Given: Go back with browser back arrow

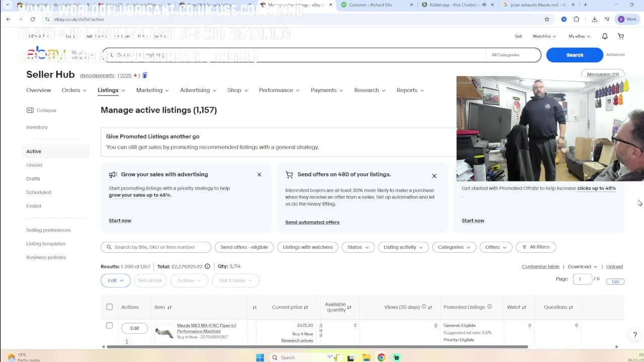Looking at the screenshot, I should point(8,19).
